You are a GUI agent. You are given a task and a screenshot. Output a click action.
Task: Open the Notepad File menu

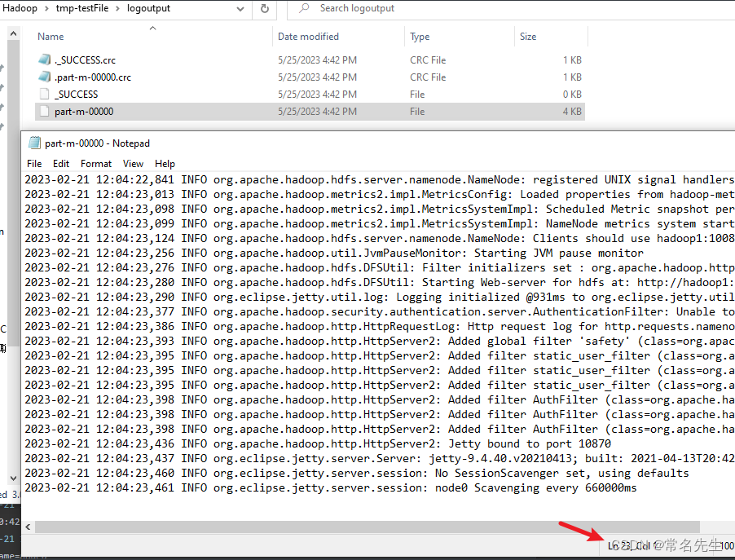pyautogui.click(x=34, y=164)
